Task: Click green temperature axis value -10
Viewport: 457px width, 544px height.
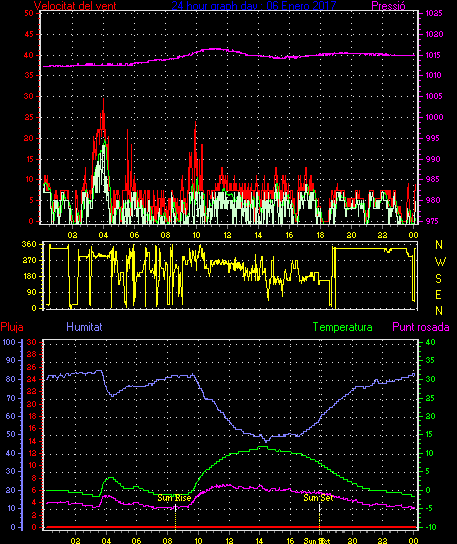Action: [x=430, y=527]
